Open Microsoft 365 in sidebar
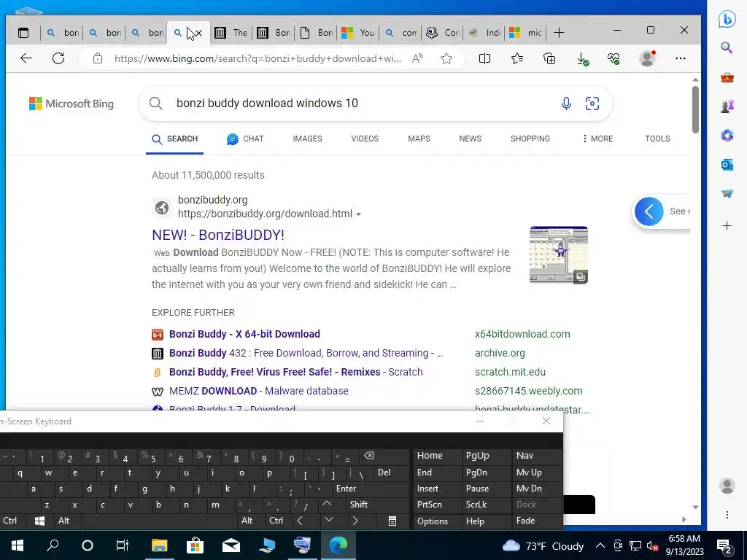Image resolution: width=747 pixels, height=560 pixels. [727, 136]
